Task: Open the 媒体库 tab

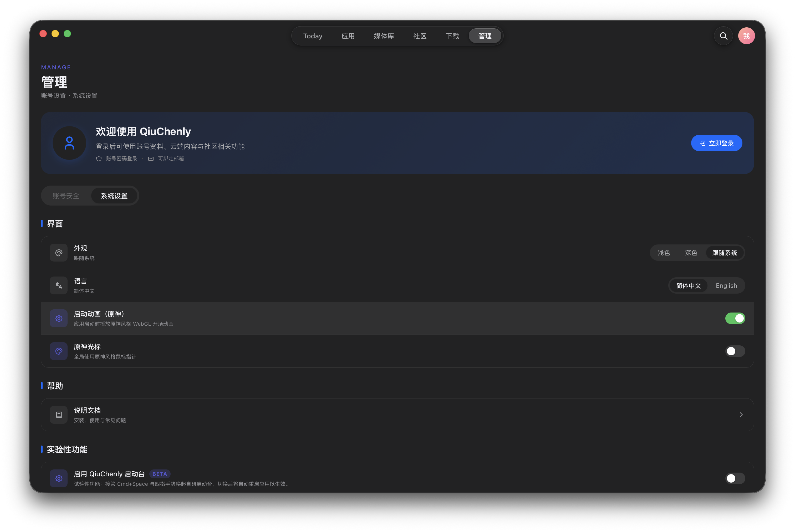Action: pyautogui.click(x=384, y=36)
